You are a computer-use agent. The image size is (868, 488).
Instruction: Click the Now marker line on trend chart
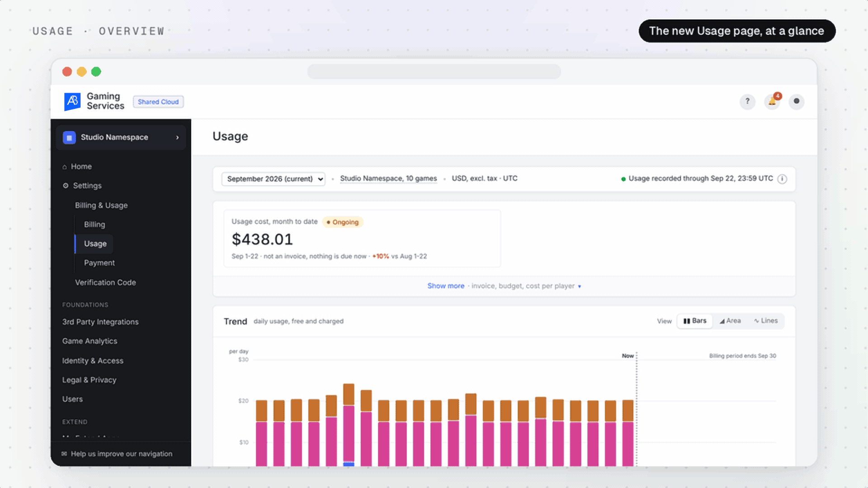pos(637,409)
